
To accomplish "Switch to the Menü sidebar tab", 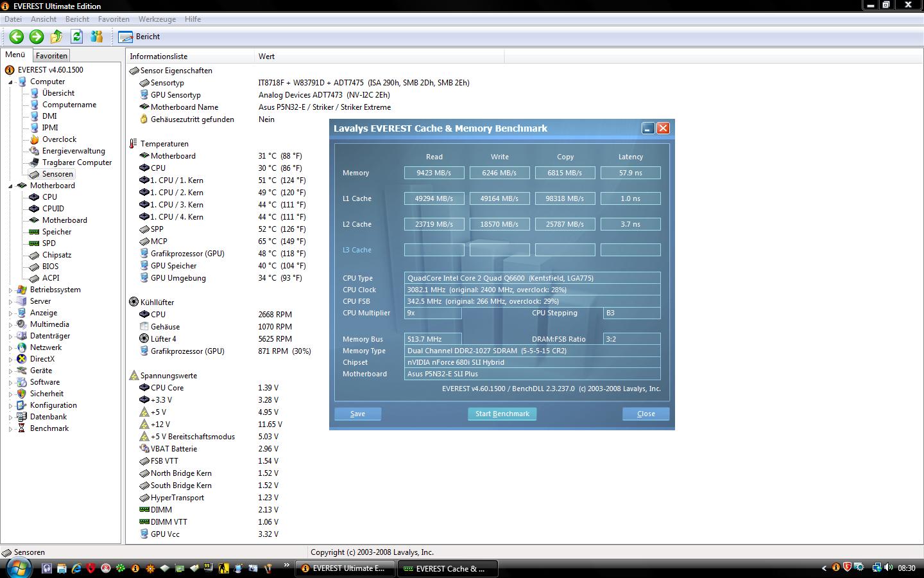I will point(15,55).
